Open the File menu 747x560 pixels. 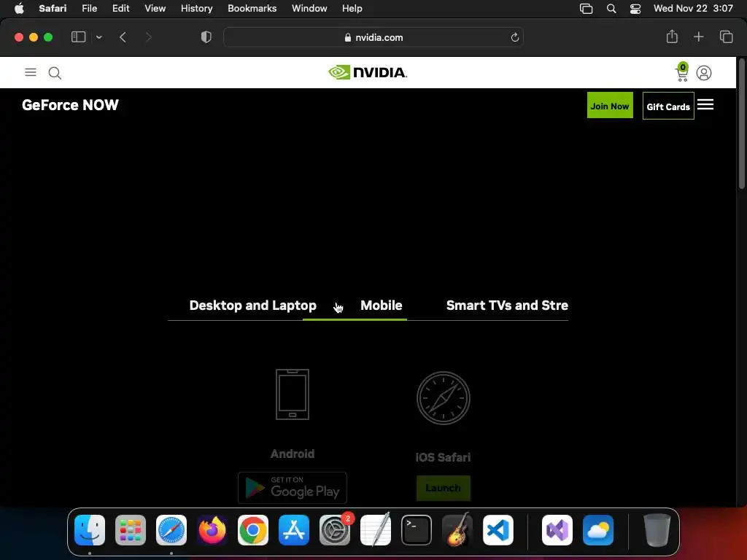(x=89, y=9)
